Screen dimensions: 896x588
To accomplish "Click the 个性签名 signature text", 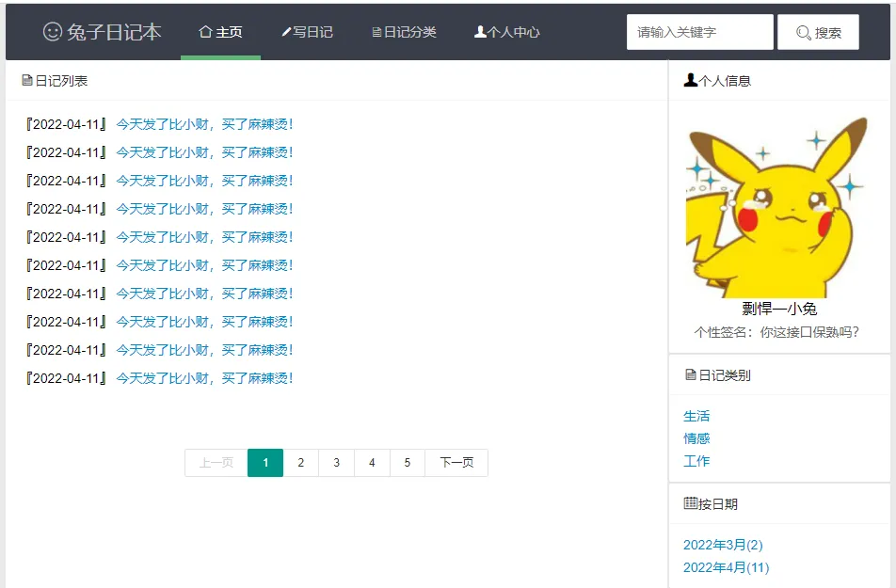I will click(x=776, y=332).
